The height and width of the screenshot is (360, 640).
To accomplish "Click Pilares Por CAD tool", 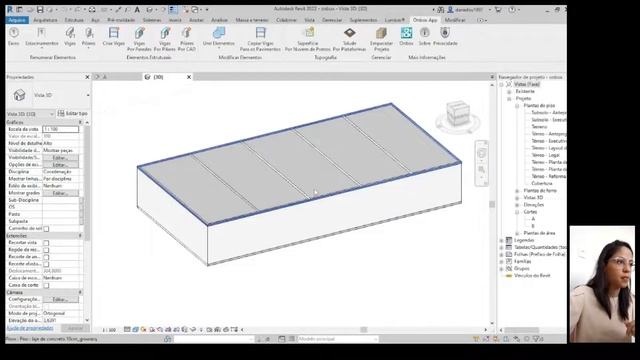I will [187, 39].
